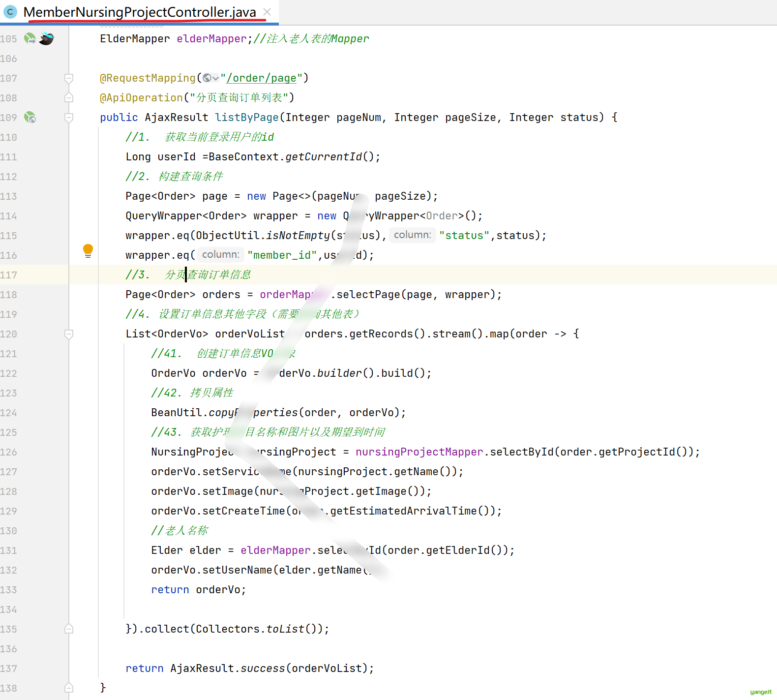Image resolution: width=777 pixels, height=700 pixels.
Task: Click selectById on the nursingProjectMapper line
Action: point(522,452)
